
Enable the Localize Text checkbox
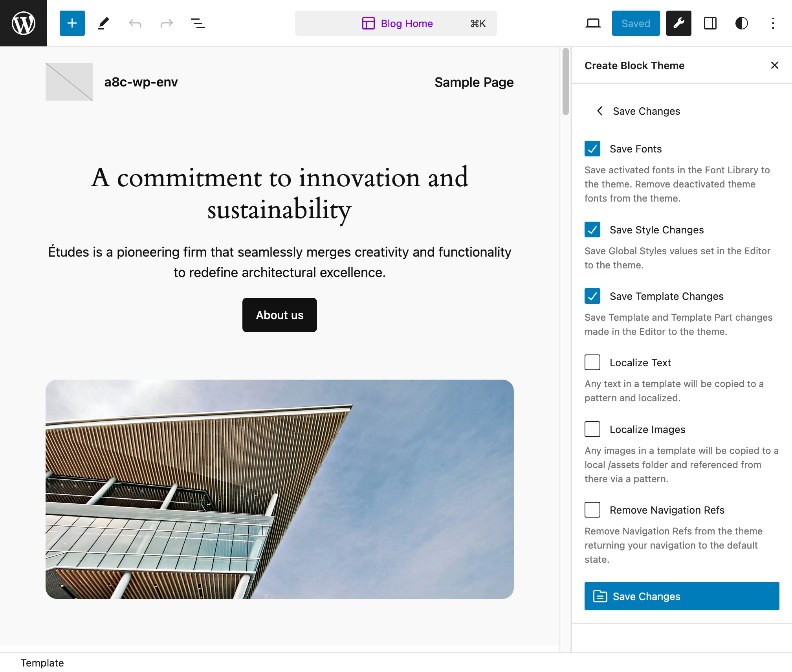[593, 363]
